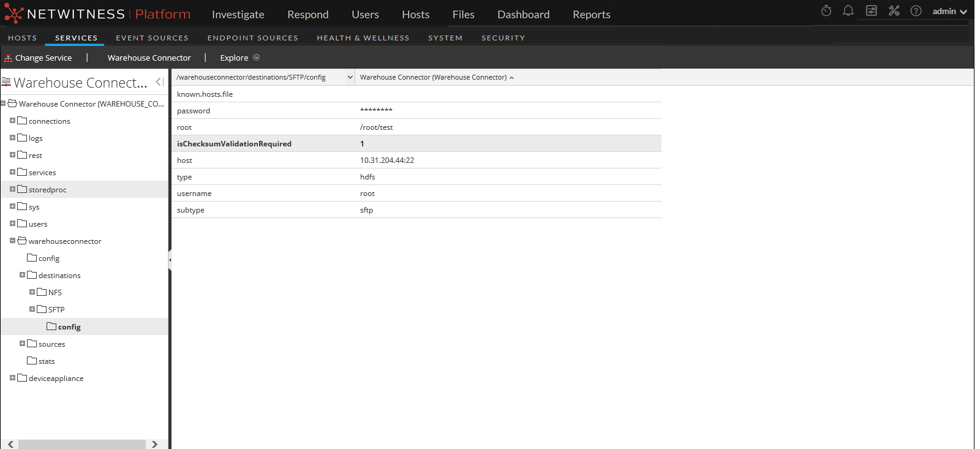Switch to the SYSTEM tab

coord(445,38)
